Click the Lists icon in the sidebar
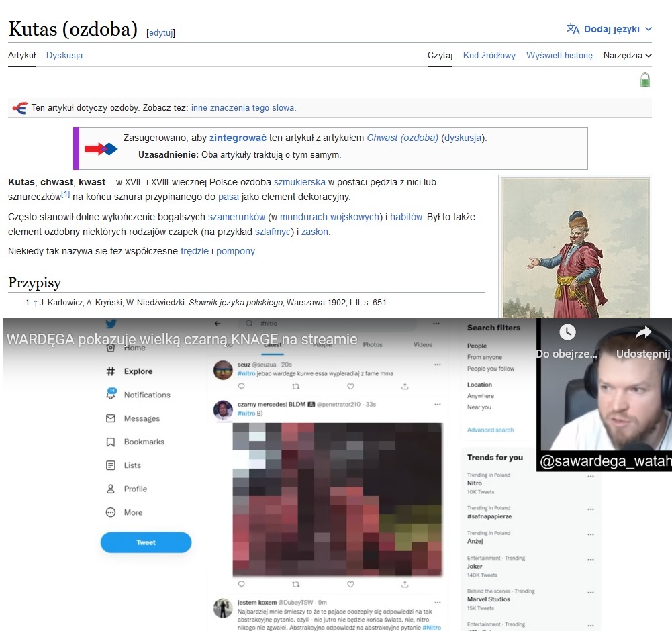Viewport: 672px width, 631px height. [x=111, y=465]
